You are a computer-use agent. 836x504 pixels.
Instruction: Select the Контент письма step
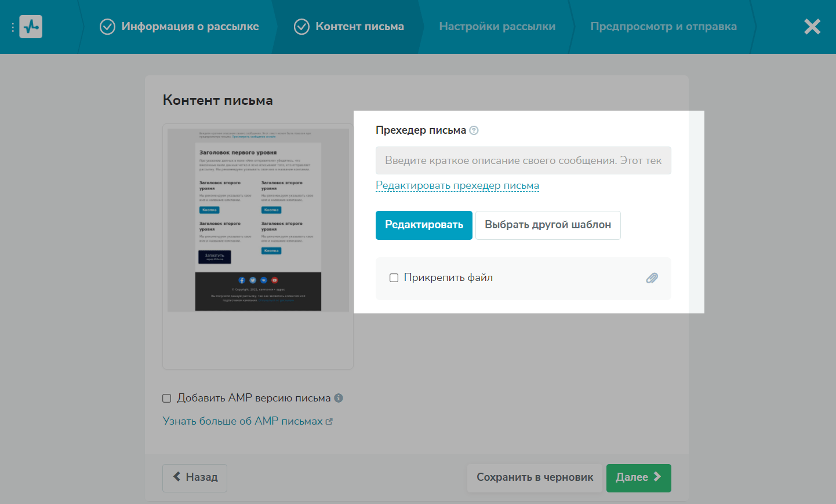point(349,27)
